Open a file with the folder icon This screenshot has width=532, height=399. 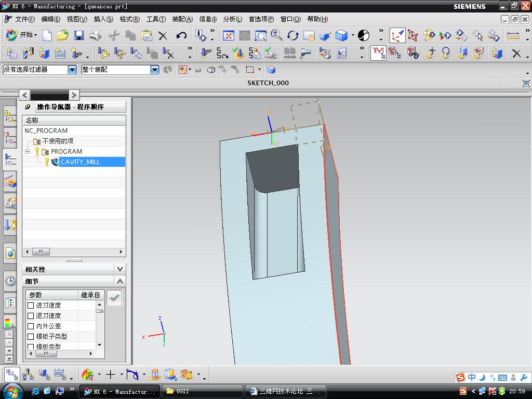click(x=63, y=35)
